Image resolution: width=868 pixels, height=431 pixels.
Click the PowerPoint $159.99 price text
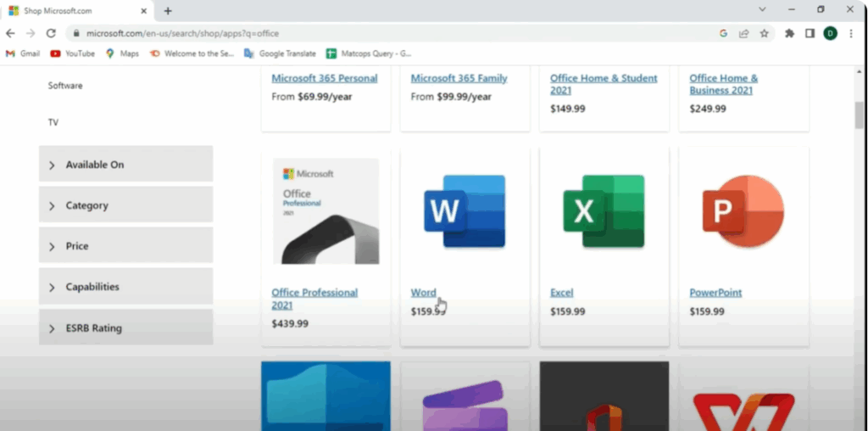pos(707,311)
